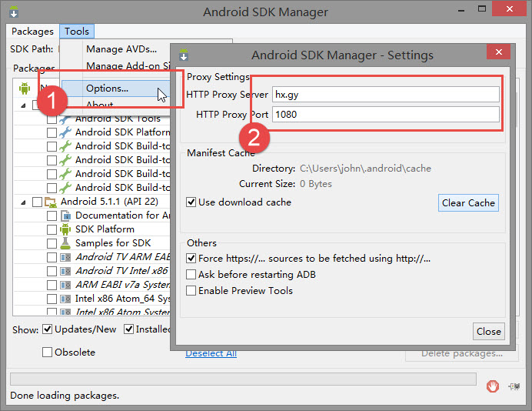Choose Manage AVDs... in the Tools menu
This screenshot has width=532, height=411.
click(121, 49)
